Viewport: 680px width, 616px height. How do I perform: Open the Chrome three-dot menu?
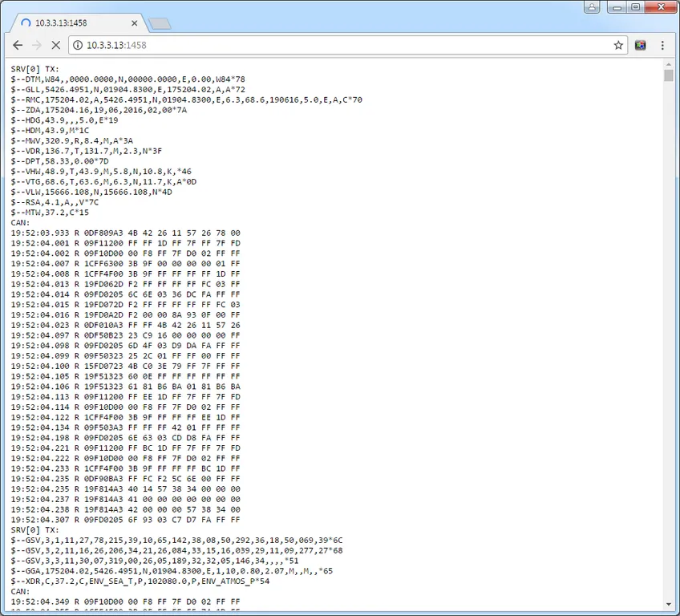662,45
